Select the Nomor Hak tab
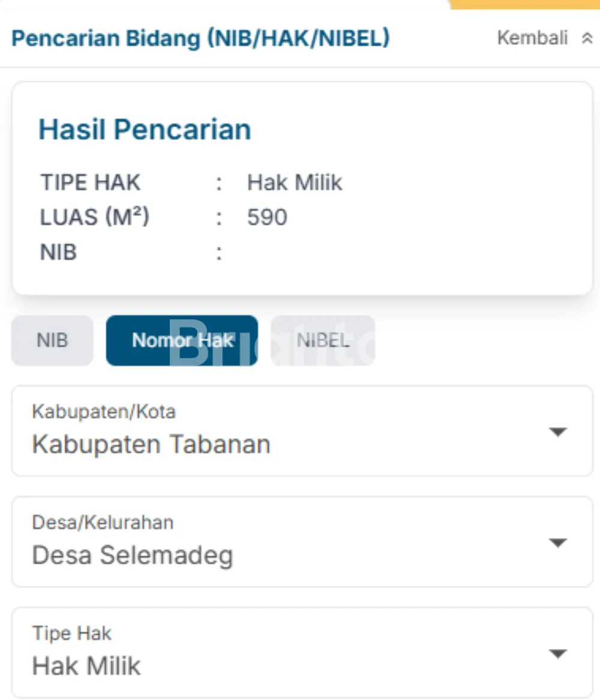The height and width of the screenshot is (700, 600). click(x=182, y=340)
